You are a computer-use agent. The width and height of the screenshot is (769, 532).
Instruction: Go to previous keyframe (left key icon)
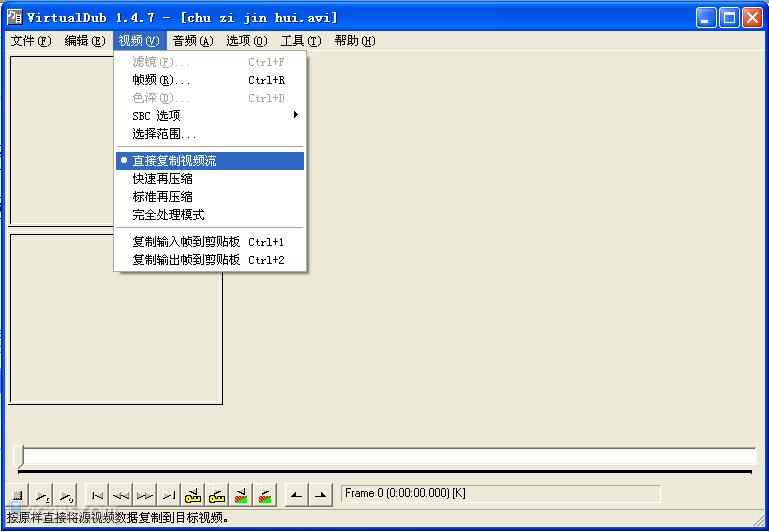pos(193,495)
